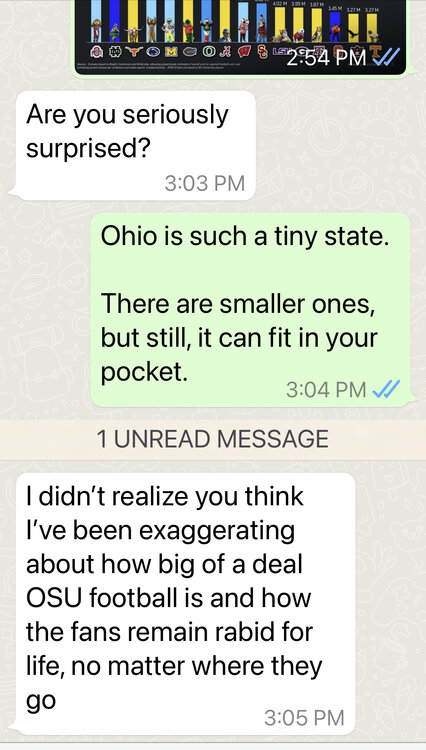Tap the Ohio State logo in chart image

[97, 52]
